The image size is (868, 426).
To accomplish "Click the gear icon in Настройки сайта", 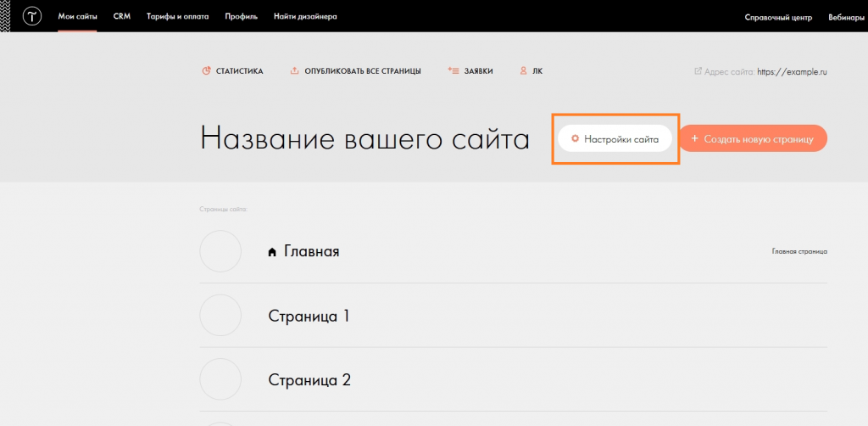I will click(576, 138).
